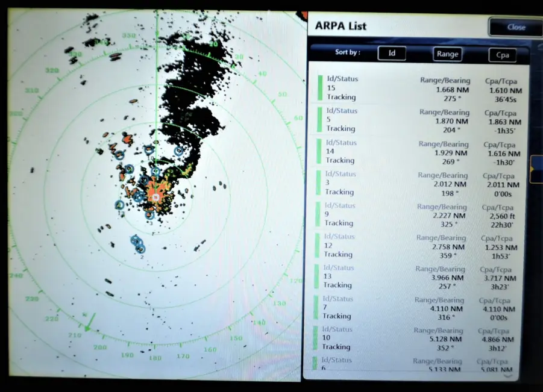The image size is (543, 392).
Task: Close the ARPA List panel
Action: pos(516,27)
